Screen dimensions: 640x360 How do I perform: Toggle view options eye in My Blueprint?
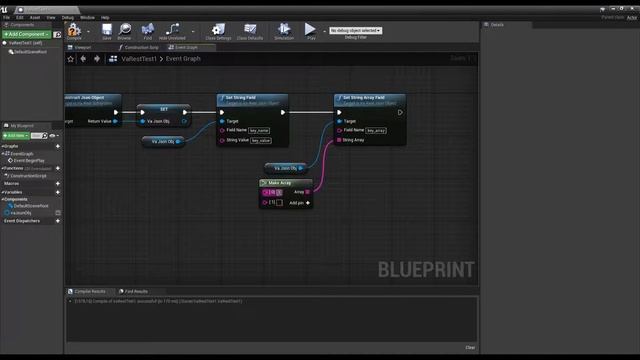coord(52,136)
